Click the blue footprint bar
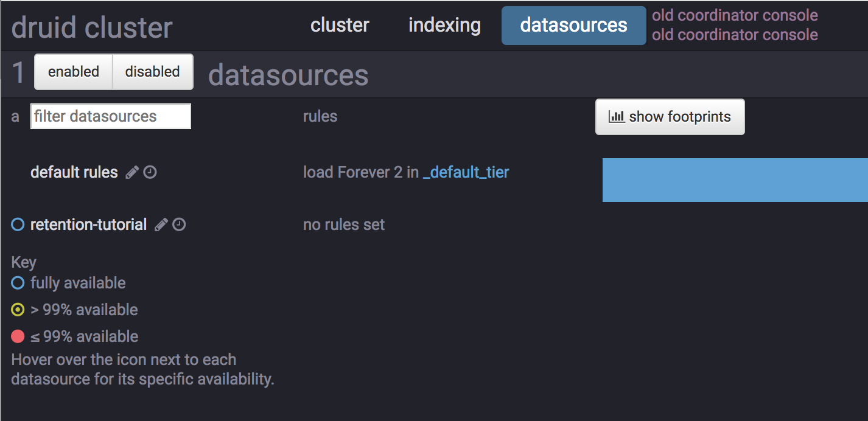 click(735, 180)
